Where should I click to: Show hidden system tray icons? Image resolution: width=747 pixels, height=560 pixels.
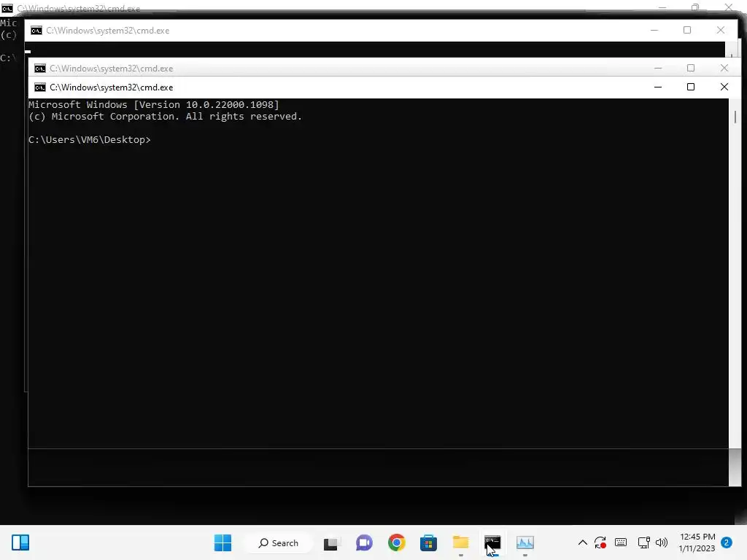pos(583,542)
